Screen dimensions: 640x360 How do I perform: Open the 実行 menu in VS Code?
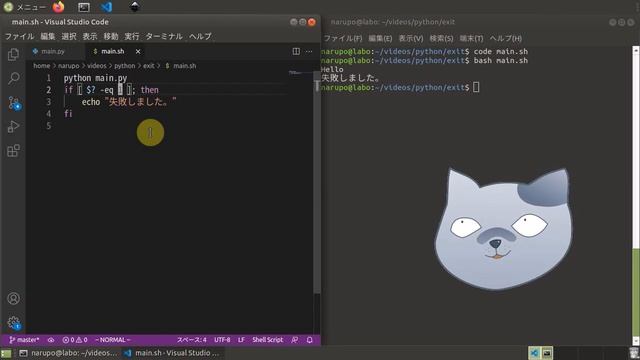click(131, 36)
